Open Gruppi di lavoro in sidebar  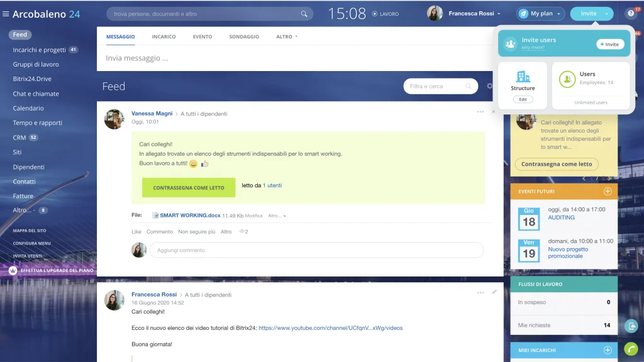click(x=36, y=65)
